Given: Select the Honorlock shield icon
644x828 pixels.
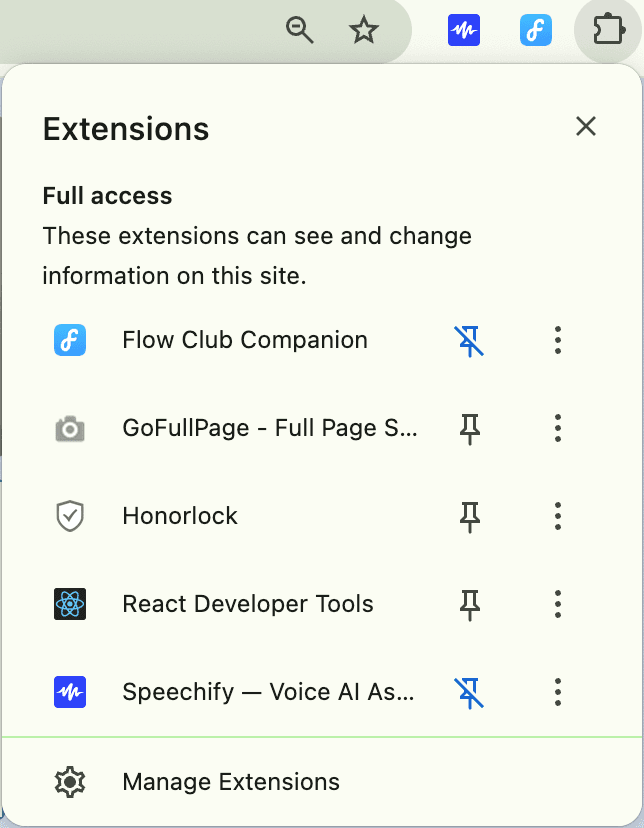Looking at the screenshot, I should tap(68, 516).
